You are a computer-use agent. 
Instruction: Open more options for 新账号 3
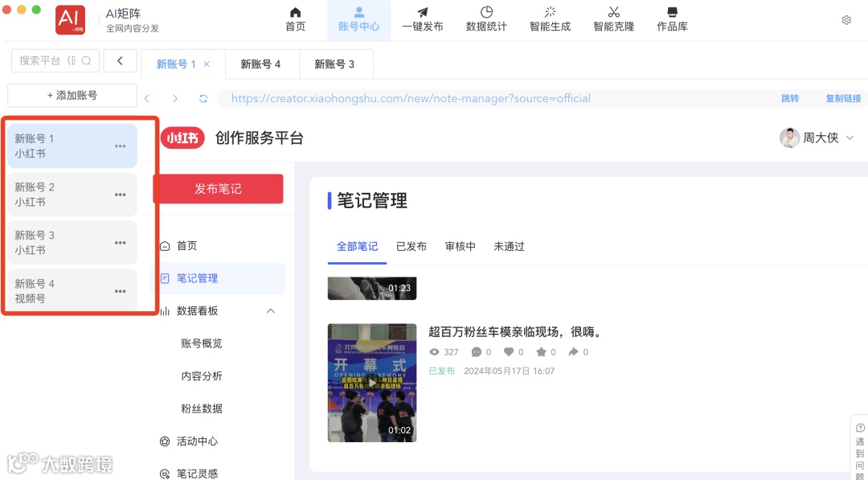pyautogui.click(x=120, y=243)
